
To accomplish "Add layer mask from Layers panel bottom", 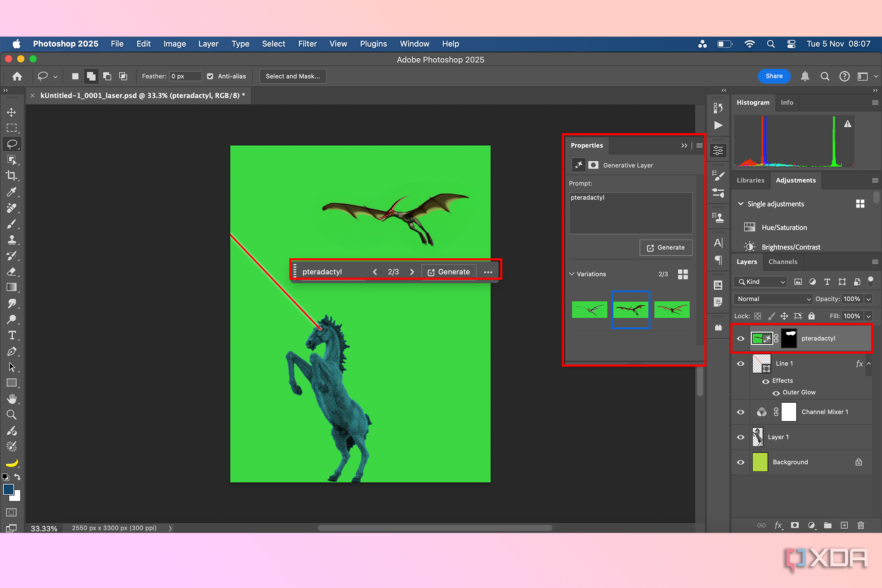I will (795, 525).
